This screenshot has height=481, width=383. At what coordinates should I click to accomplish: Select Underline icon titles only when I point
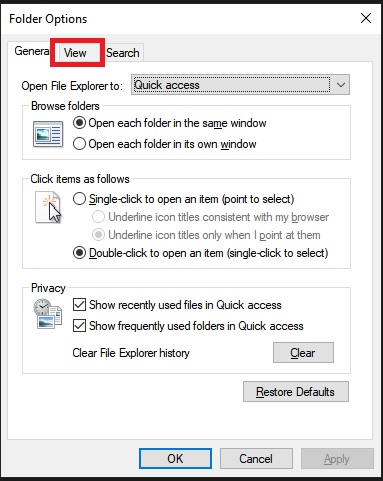(206, 235)
